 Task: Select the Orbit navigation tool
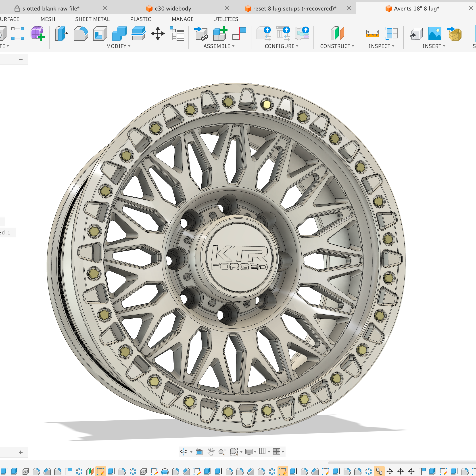pos(184,451)
